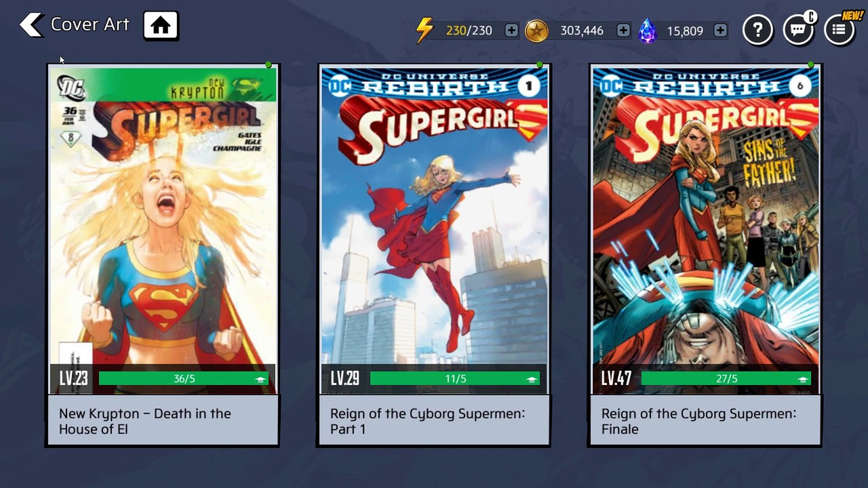Tap the lightning energy icon
The height and width of the screenshot is (488, 868).
click(x=425, y=30)
